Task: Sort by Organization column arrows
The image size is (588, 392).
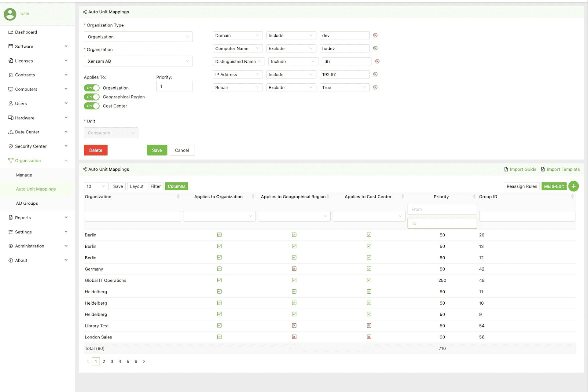Action: pyautogui.click(x=178, y=197)
